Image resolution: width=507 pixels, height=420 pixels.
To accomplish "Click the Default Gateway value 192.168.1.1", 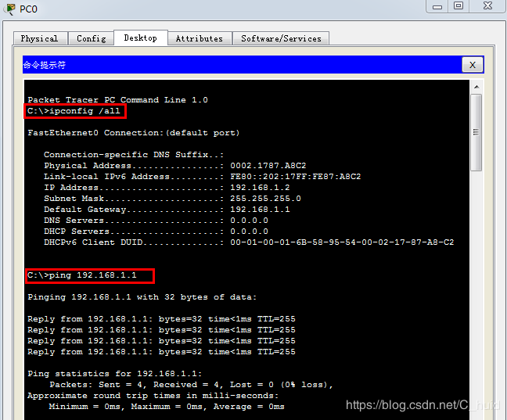I will [x=260, y=210].
